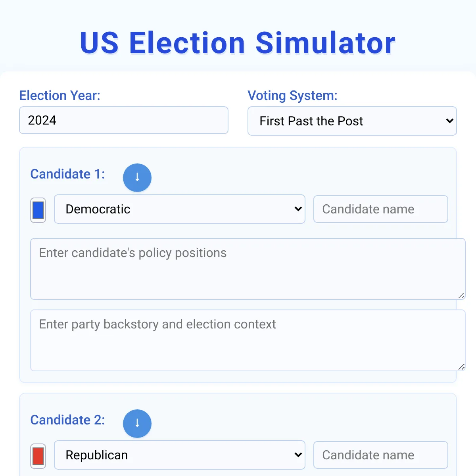Click the Candidate 2 section heading
The image size is (476, 476).
(x=67, y=420)
